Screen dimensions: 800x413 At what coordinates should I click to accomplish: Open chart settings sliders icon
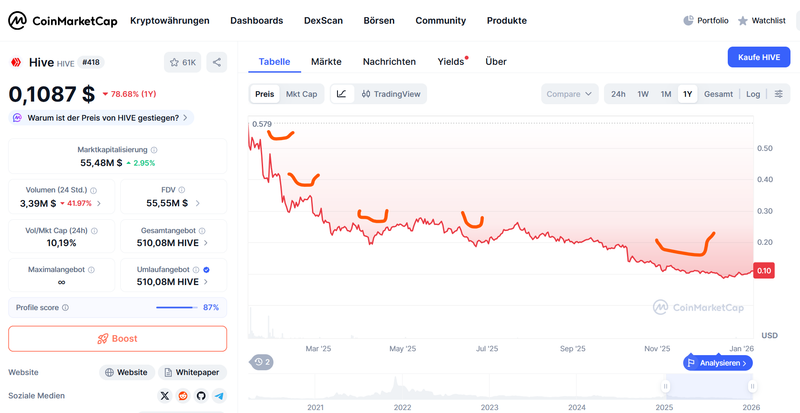779,94
